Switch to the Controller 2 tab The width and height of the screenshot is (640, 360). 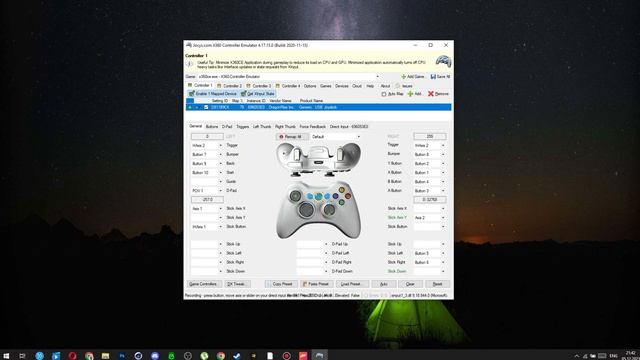click(x=229, y=86)
